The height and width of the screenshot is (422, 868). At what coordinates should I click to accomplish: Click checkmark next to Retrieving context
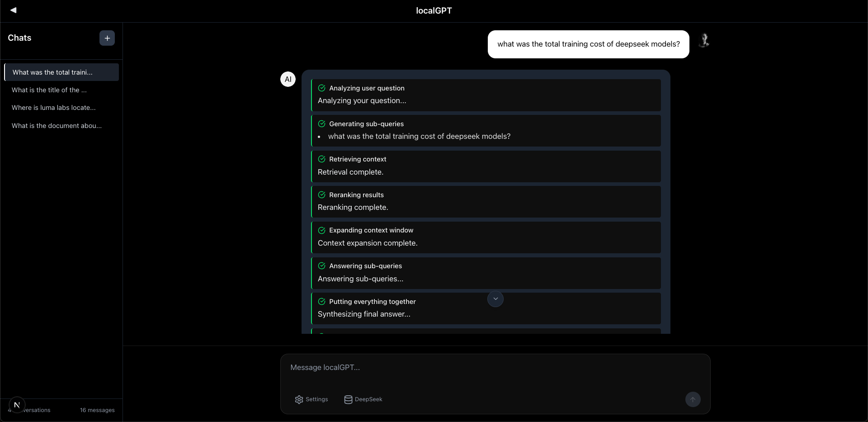(x=322, y=159)
